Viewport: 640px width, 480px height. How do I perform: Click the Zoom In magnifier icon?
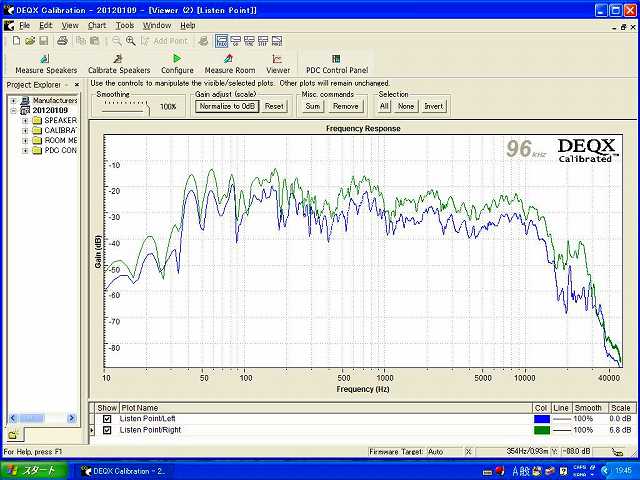click(x=131, y=41)
